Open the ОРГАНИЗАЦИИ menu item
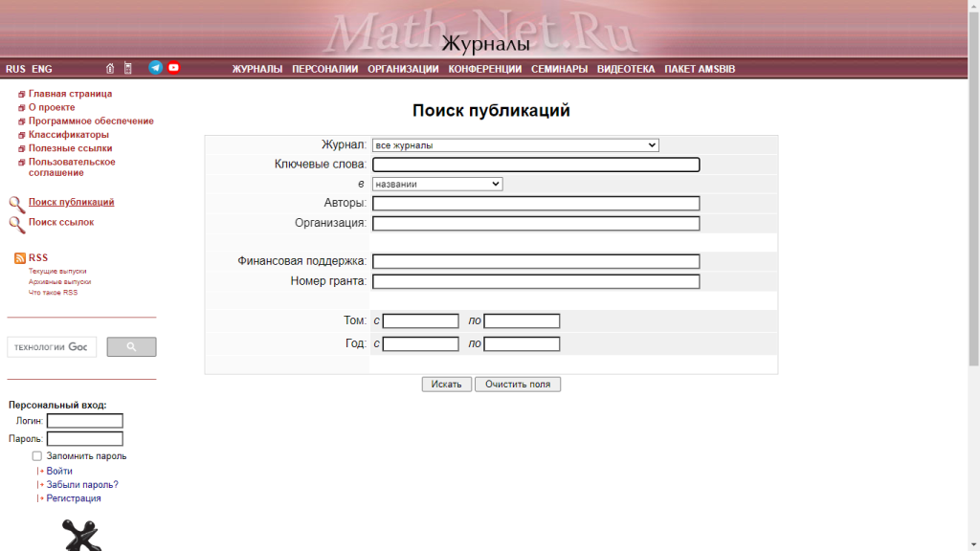 pos(403,69)
